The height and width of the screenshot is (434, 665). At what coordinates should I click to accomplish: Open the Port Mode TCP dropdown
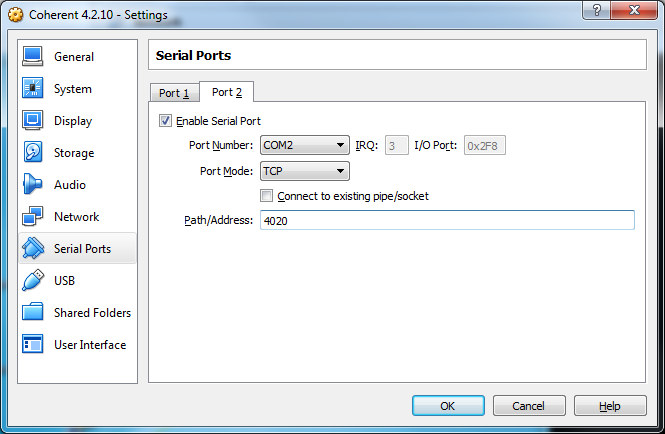coord(304,171)
